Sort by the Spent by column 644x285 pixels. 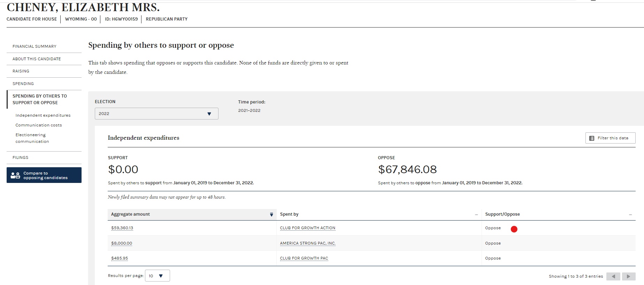click(x=379, y=214)
